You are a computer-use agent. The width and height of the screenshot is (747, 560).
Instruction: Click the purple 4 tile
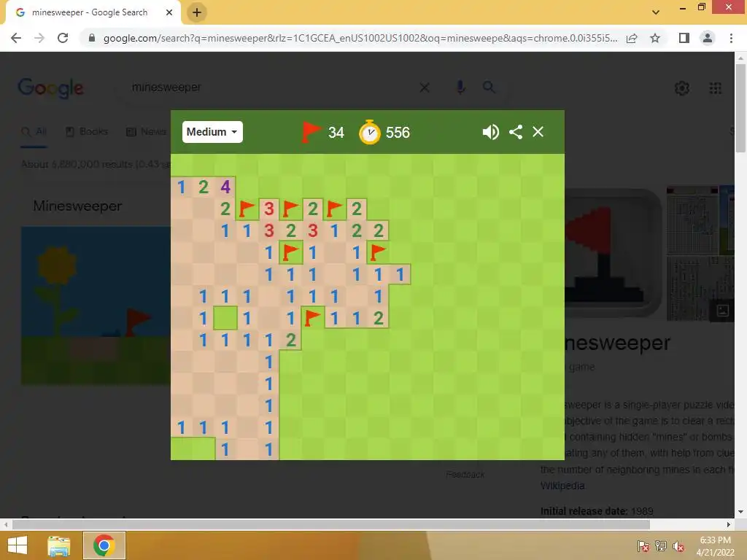click(x=225, y=187)
